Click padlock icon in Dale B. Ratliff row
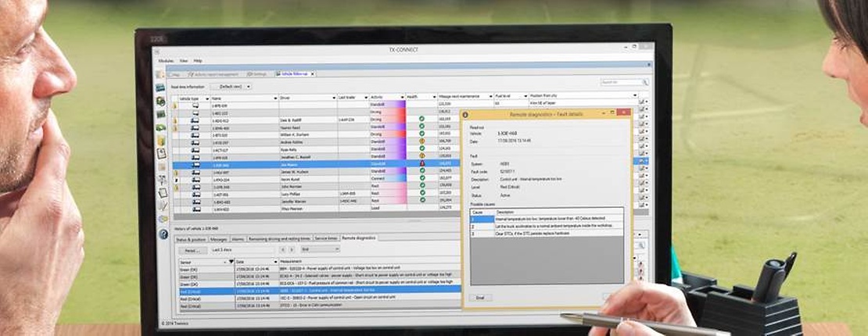868x336 pixels. click(175, 120)
